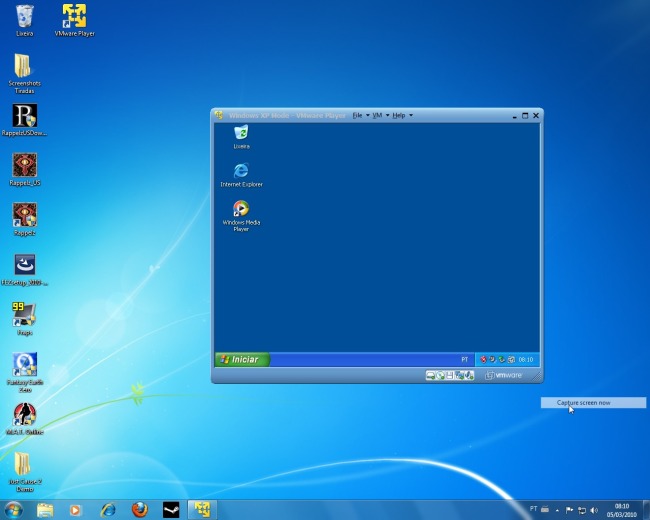Click the floppy drive icon in VMware status bar
This screenshot has height=520, width=650.
pos(450,376)
